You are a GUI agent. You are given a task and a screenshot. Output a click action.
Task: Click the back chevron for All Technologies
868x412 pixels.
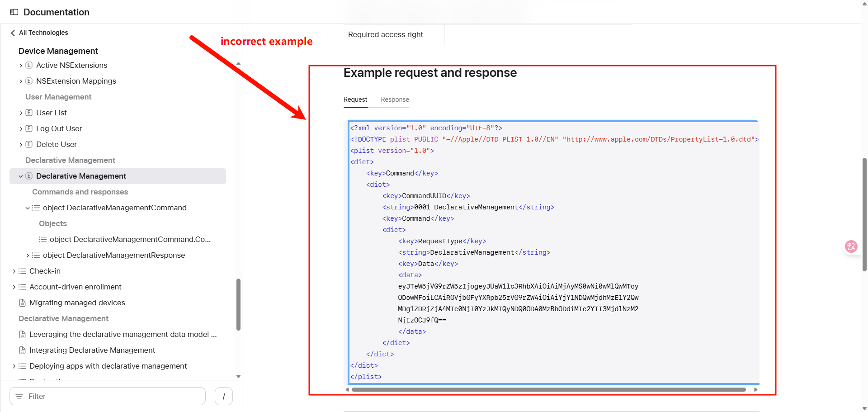[13, 33]
